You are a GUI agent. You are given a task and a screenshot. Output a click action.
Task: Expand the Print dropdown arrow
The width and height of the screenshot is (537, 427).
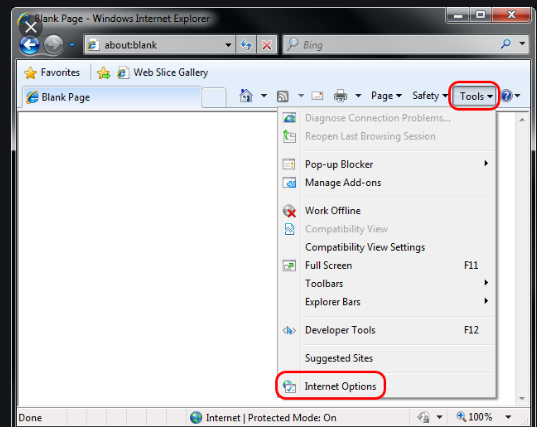click(x=358, y=96)
